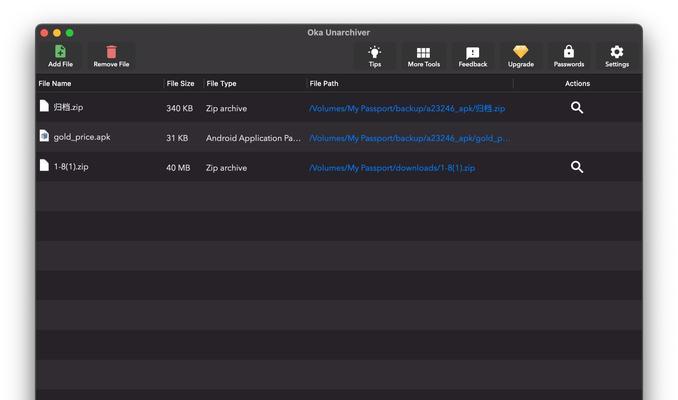Click the 40 MB size cell

(178, 168)
